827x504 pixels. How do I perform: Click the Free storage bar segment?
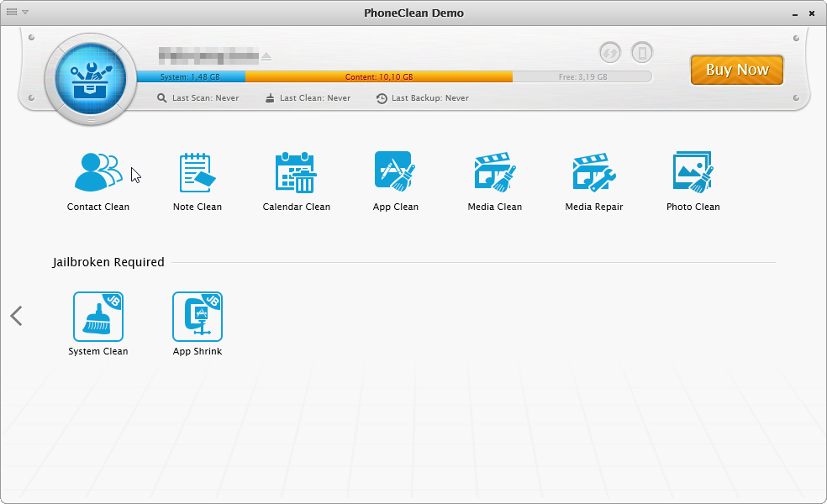pyautogui.click(x=582, y=77)
